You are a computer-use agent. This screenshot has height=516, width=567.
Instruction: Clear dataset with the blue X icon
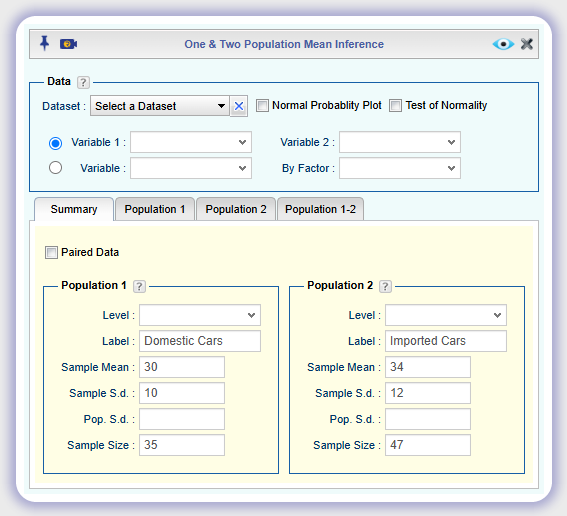point(239,106)
